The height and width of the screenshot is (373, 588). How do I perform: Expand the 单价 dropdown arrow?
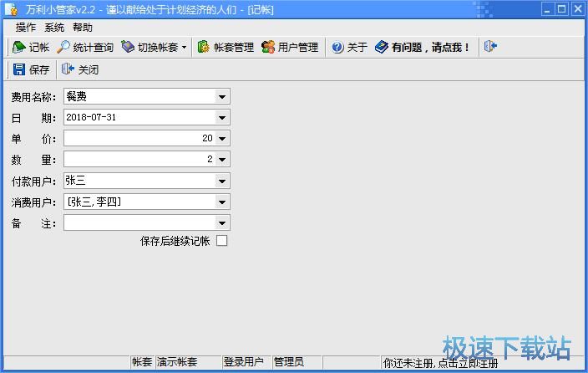[x=222, y=138]
